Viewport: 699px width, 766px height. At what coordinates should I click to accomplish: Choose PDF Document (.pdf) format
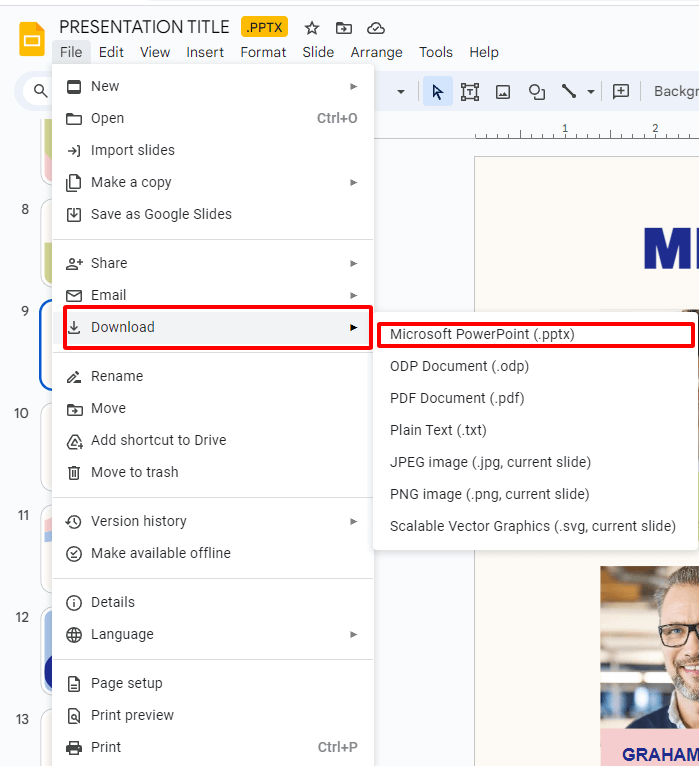pos(457,398)
